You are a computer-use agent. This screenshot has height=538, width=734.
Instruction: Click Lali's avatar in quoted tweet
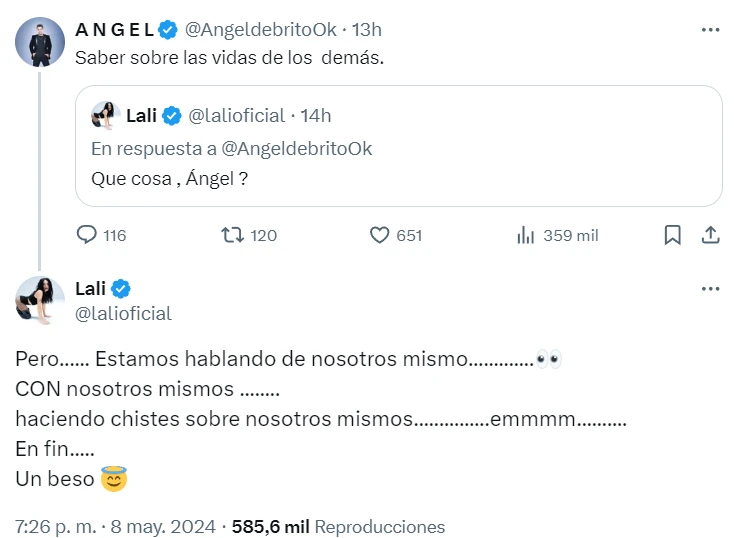coord(104,116)
